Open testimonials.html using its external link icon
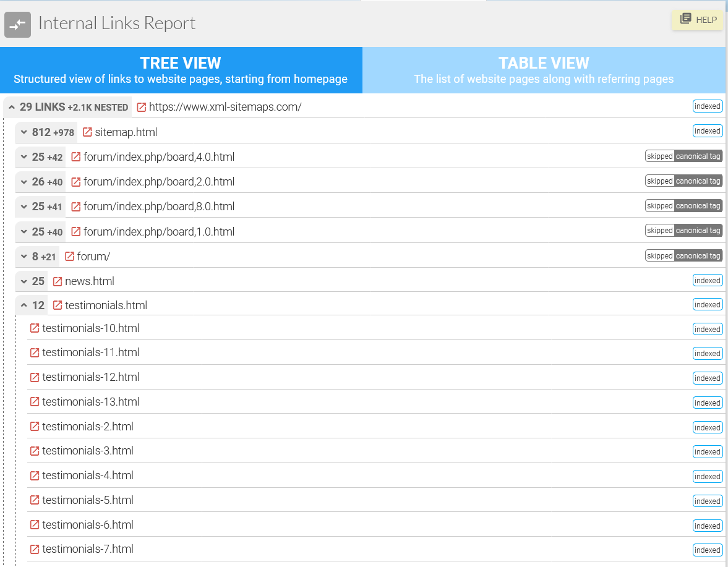Viewport: 728px width, 567px height. [x=57, y=305]
